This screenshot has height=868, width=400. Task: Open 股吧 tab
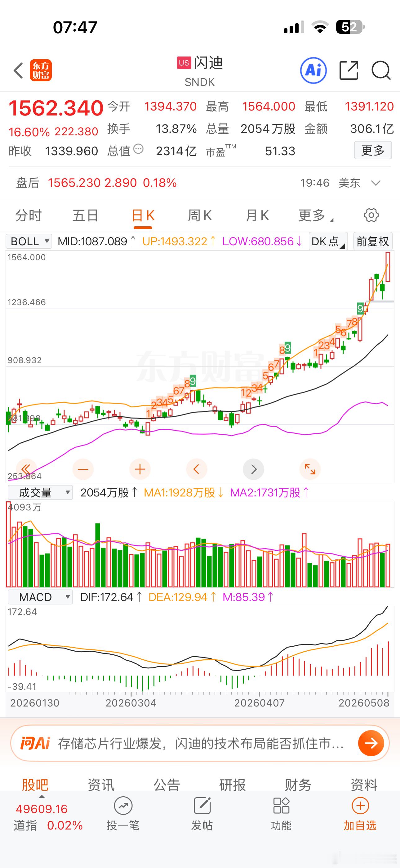point(35,784)
